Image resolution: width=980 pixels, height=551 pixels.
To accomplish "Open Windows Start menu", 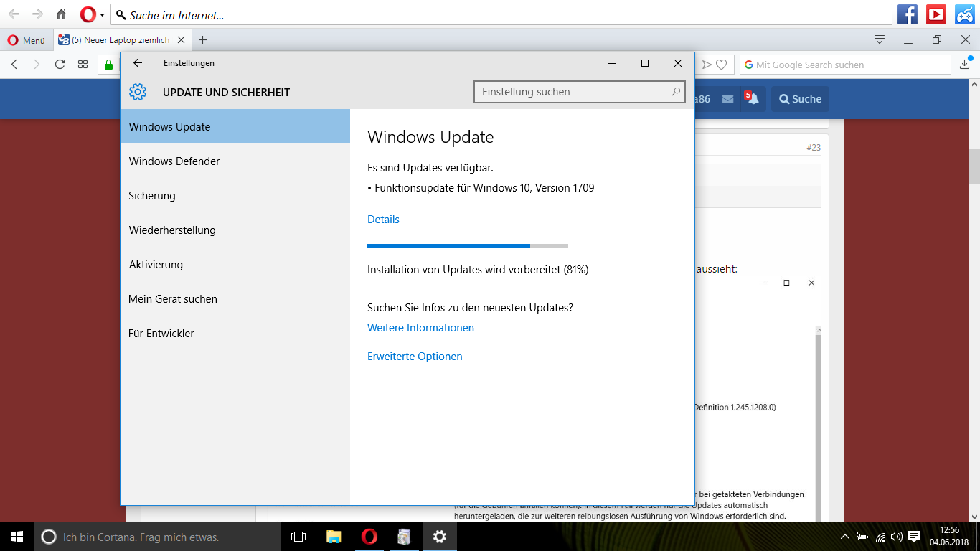I will 17,537.
